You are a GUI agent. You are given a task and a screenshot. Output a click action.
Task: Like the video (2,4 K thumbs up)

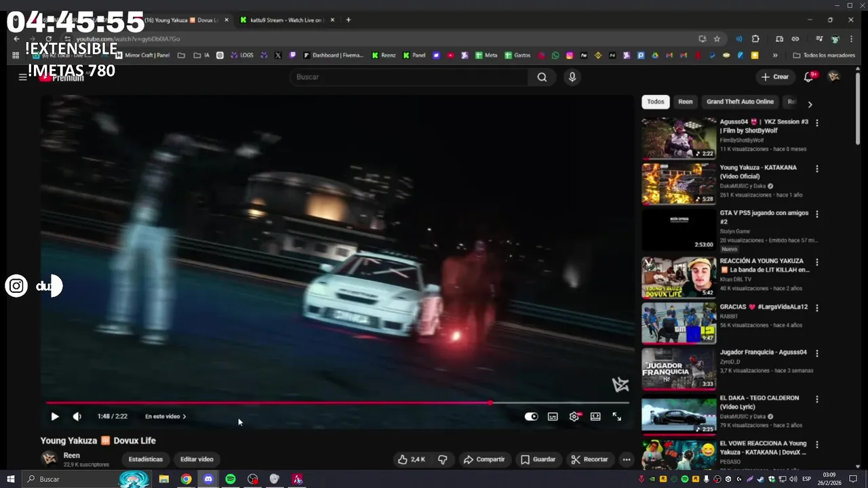coord(412,460)
